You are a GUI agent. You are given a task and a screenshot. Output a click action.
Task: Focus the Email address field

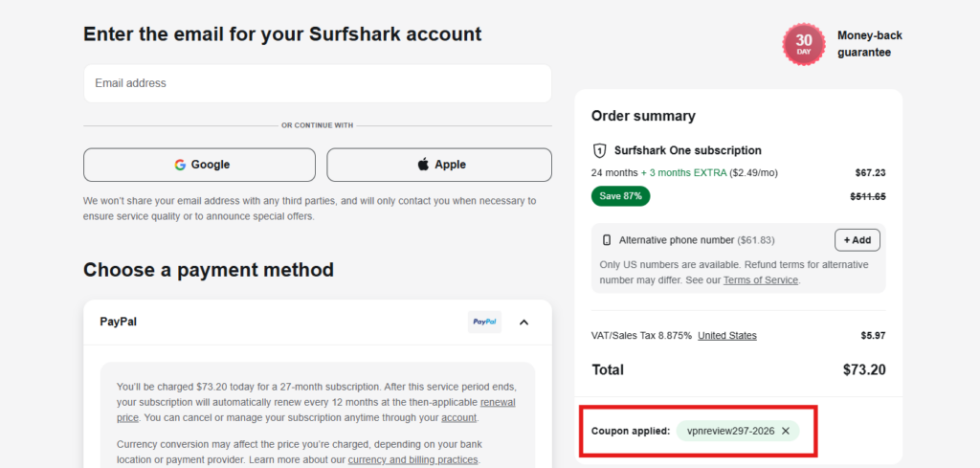pos(318,83)
